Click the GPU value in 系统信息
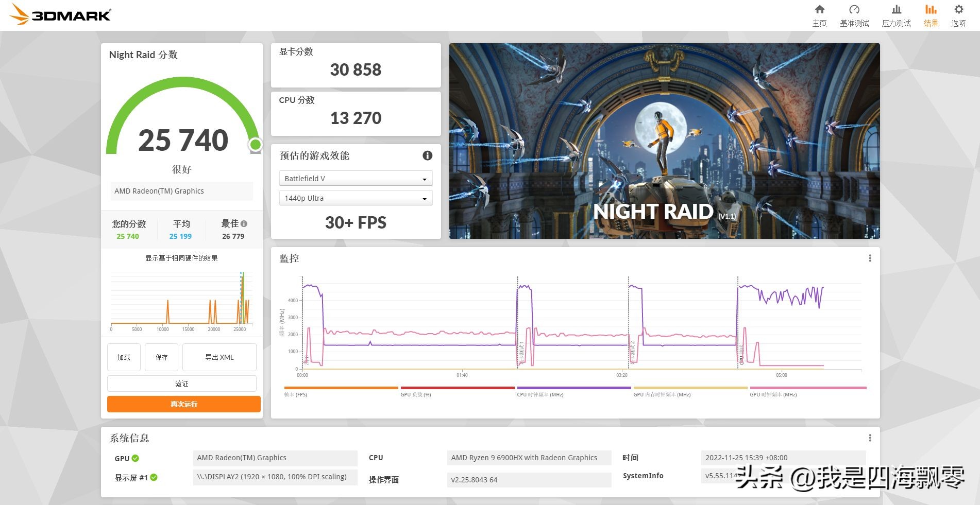 pos(275,458)
